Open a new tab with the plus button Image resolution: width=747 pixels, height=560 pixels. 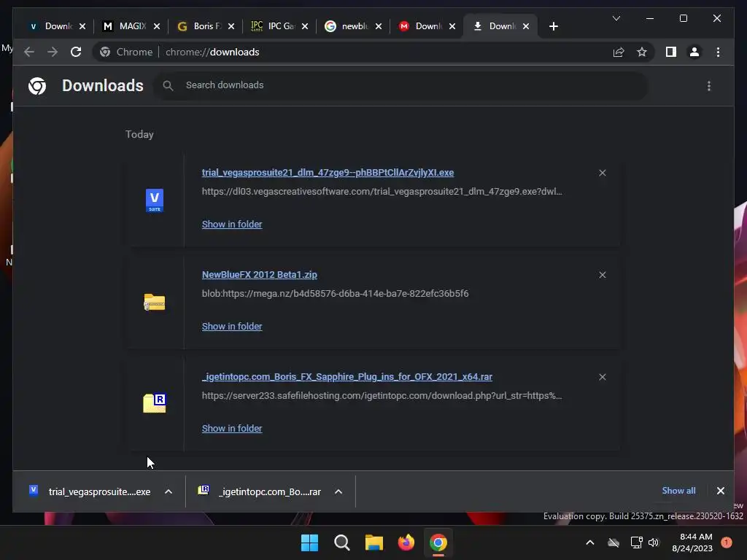(x=553, y=26)
